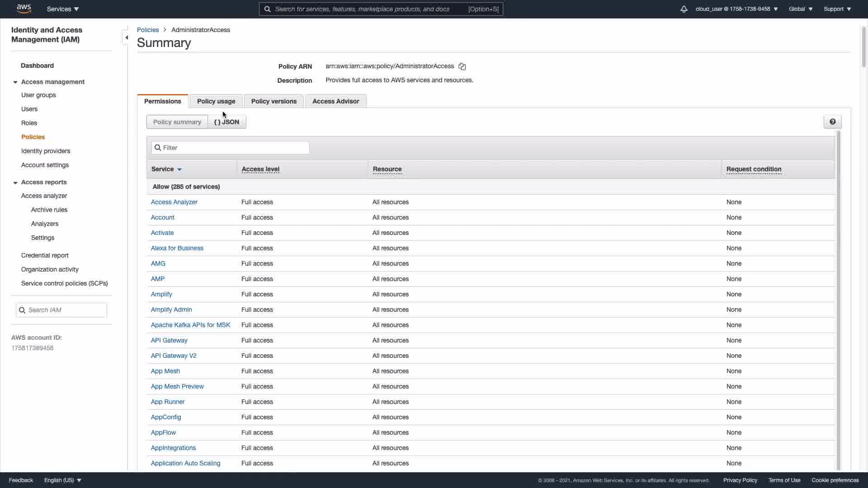Open the Alexa for Business service link
This screenshot has width=868, height=488.
coord(177,248)
